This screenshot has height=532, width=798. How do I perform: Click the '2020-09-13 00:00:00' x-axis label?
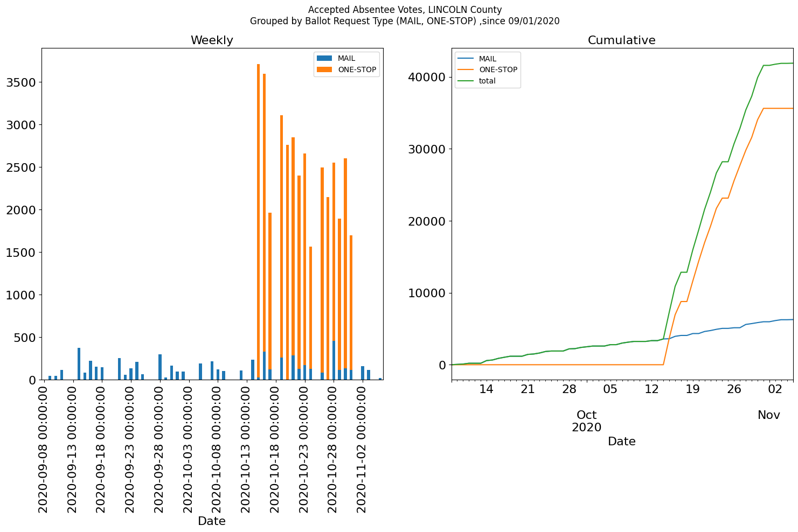73,449
